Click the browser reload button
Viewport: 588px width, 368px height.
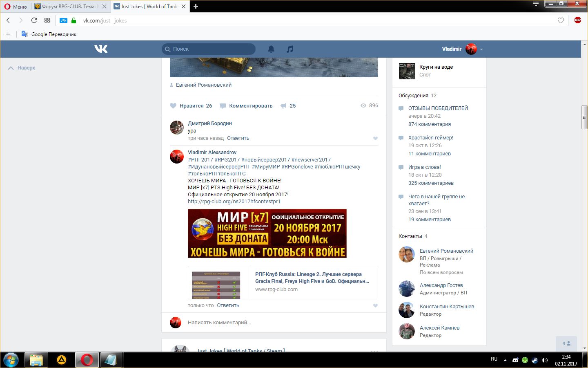coord(34,20)
